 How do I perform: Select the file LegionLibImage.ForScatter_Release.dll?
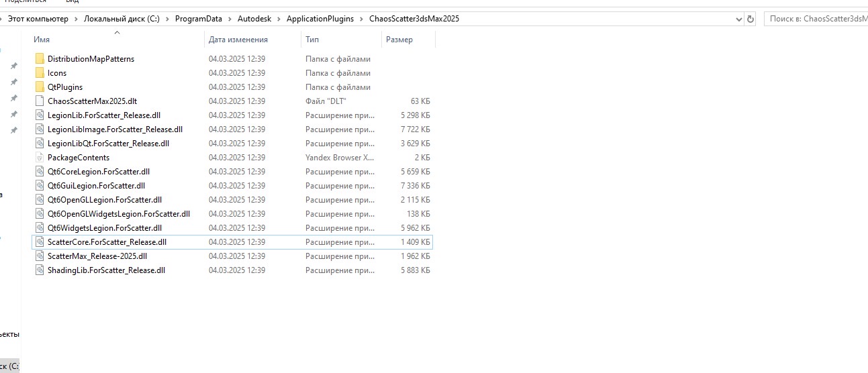(x=115, y=129)
